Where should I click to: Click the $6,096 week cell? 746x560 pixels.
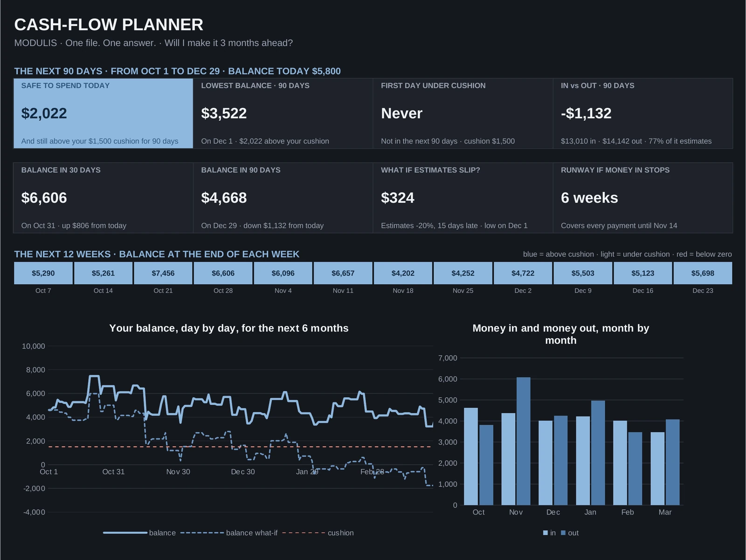[x=283, y=273]
